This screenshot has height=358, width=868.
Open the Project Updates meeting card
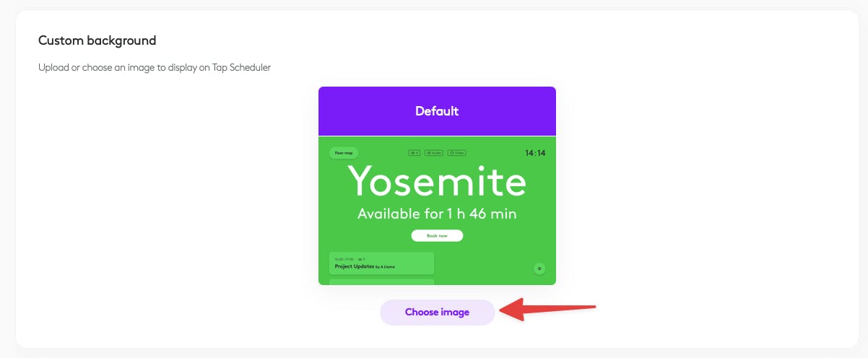(x=381, y=263)
